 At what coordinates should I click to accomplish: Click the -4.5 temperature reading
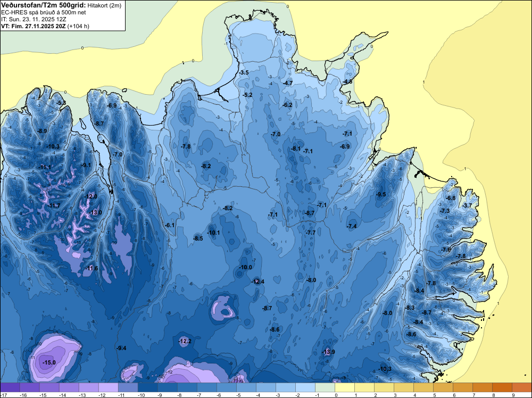(347, 82)
